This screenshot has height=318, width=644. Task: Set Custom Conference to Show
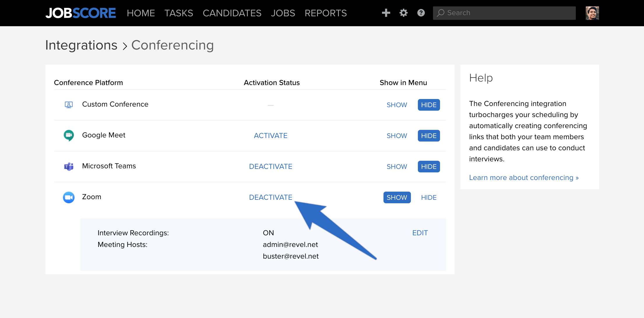coord(397,105)
